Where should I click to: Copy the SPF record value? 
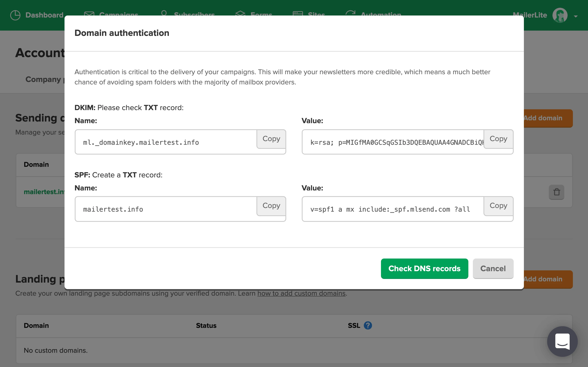click(498, 206)
